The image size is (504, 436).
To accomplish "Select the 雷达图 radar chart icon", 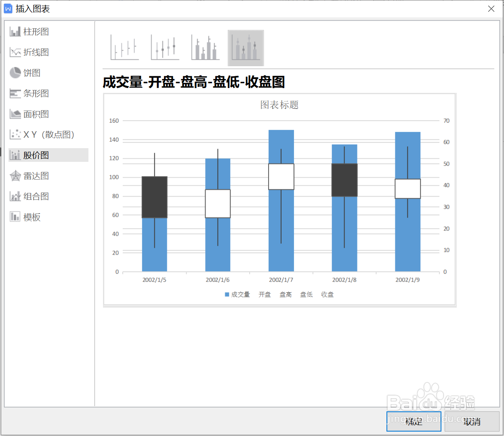I will click(x=15, y=176).
